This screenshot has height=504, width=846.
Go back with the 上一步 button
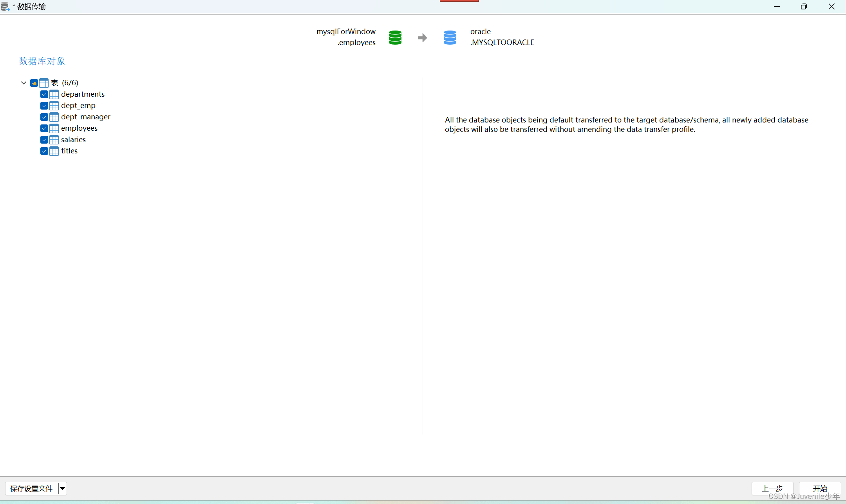click(x=772, y=488)
